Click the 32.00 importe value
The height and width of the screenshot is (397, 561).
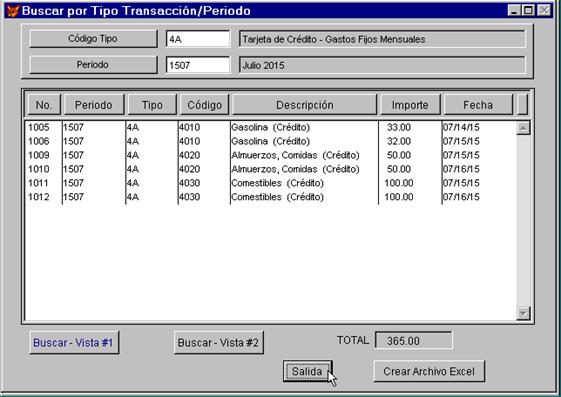click(399, 141)
